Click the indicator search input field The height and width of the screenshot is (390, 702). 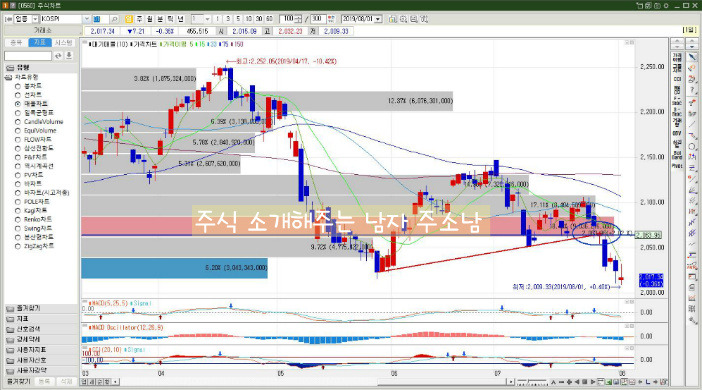[x=28, y=56]
